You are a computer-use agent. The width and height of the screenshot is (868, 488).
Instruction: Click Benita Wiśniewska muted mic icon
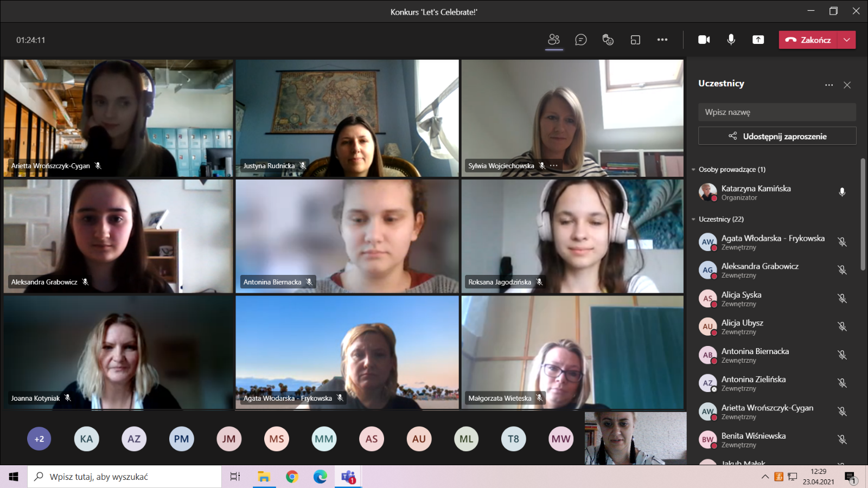842,440
